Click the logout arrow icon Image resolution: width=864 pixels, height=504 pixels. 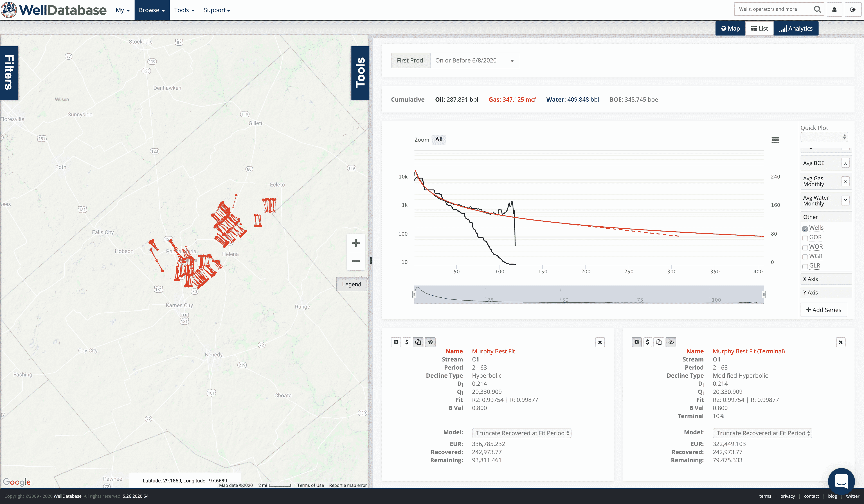tap(853, 10)
